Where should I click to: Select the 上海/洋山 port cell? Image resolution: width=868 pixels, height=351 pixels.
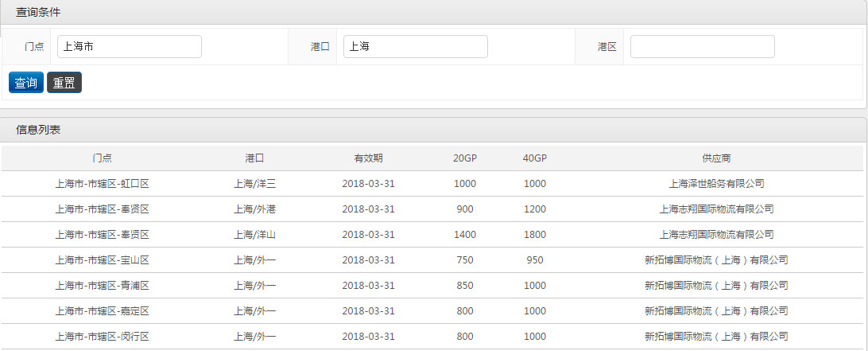tap(254, 235)
